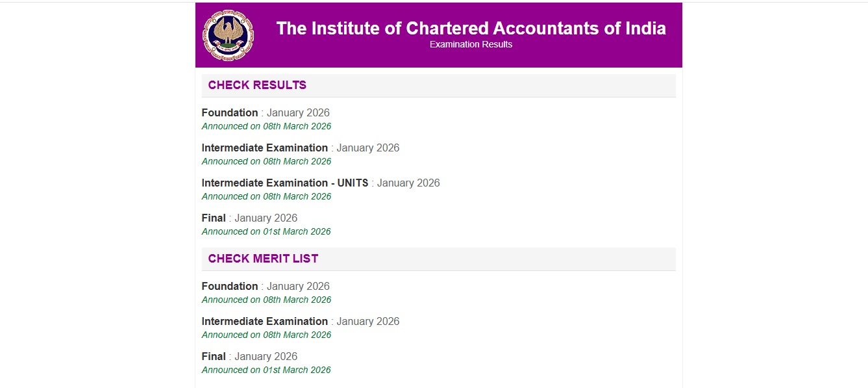Open Foundation results under Check Results

coord(230,112)
